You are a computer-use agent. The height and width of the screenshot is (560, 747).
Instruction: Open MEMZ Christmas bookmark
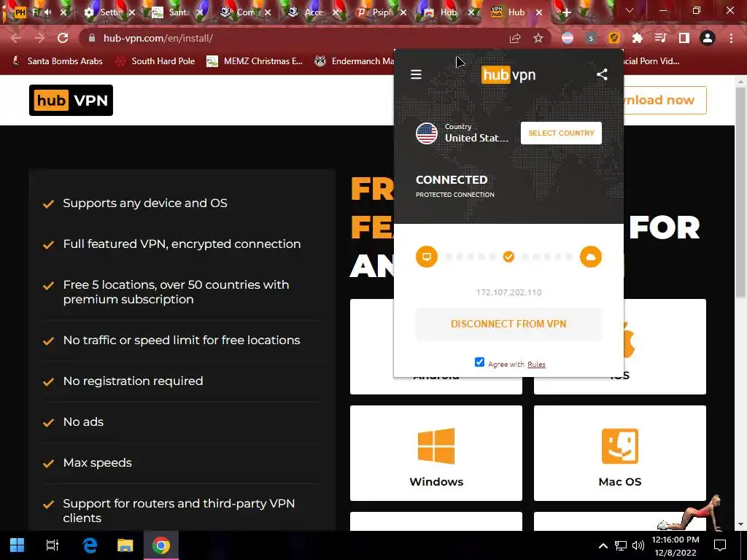[x=255, y=61]
